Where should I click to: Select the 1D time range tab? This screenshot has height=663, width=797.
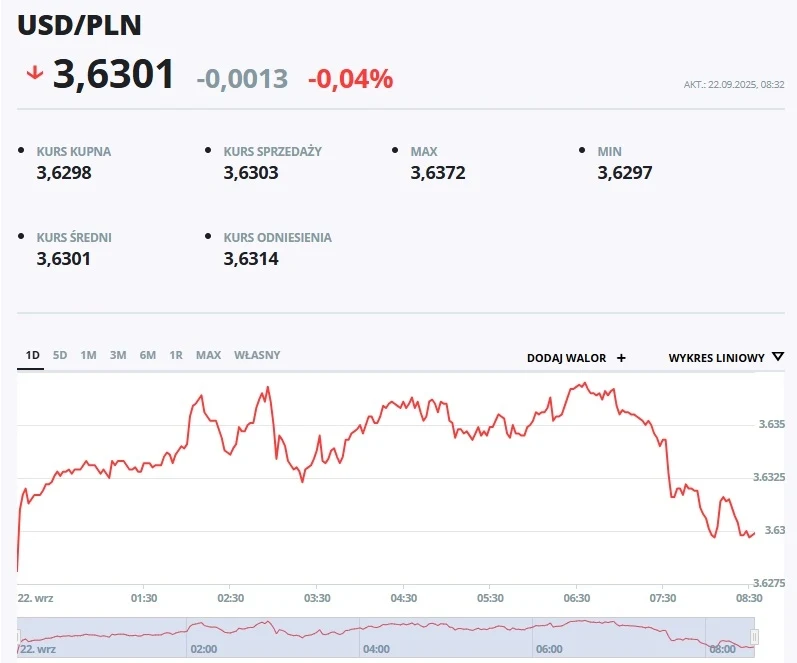(32, 355)
